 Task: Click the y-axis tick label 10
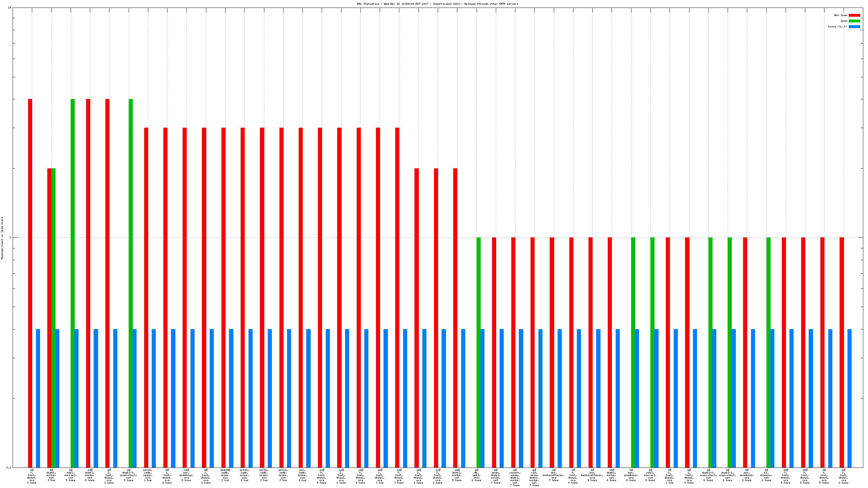tap(9, 8)
